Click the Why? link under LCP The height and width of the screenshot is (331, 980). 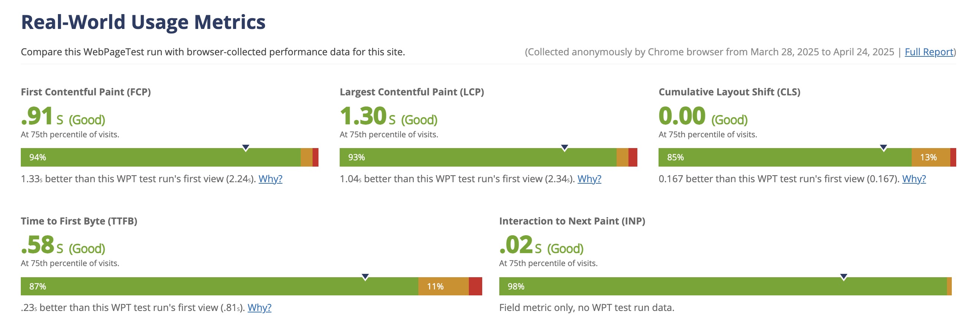[589, 178]
